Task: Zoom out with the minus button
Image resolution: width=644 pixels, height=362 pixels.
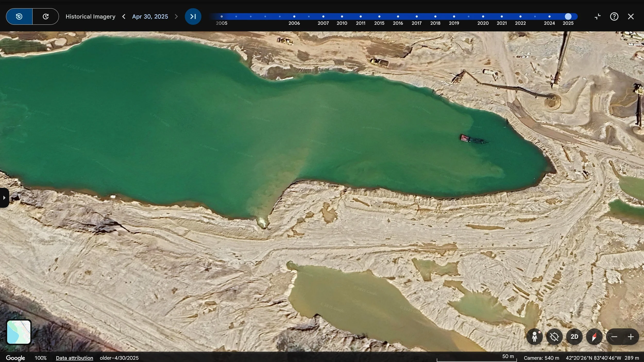Action: [x=614, y=337]
